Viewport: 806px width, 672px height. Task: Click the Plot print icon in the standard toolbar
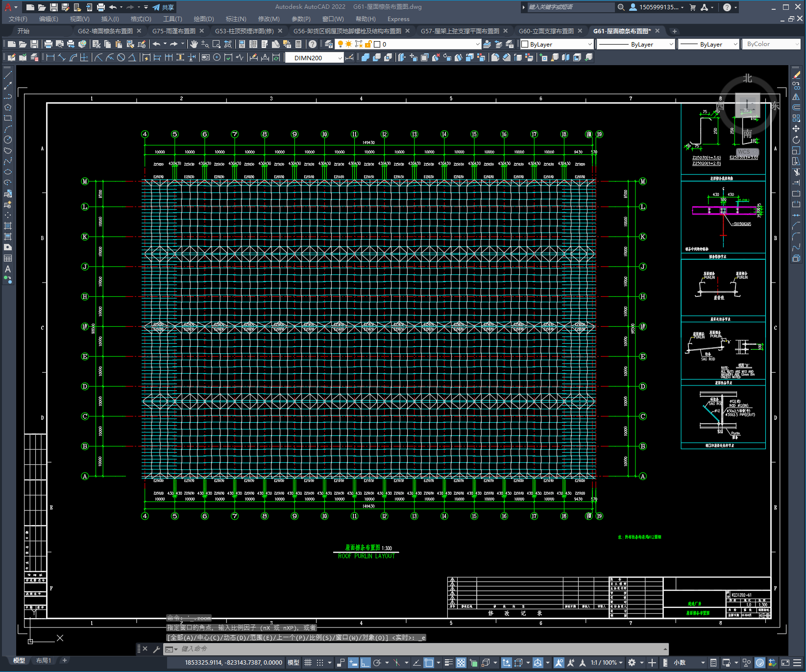click(x=49, y=44)
